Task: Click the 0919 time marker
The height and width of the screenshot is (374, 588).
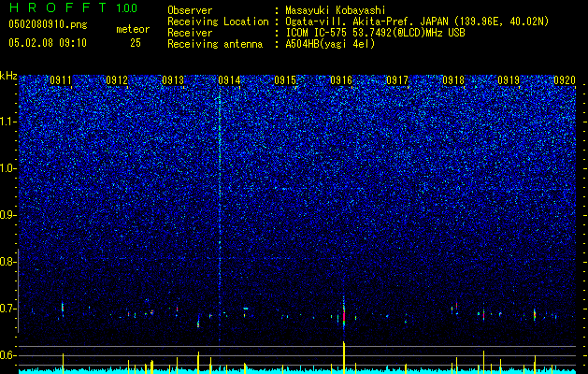Action: tap(509, 80)
